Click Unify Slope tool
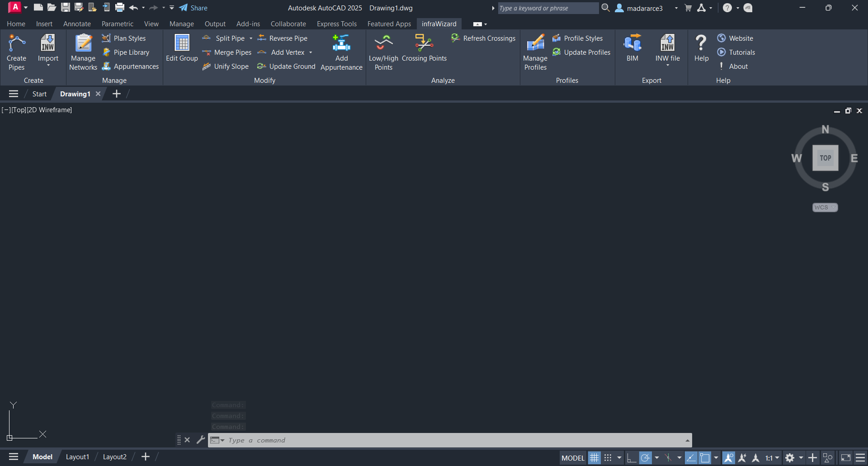The height and width of the screenshot is (466, 868). pyautogui.click(x=226, y=67)
